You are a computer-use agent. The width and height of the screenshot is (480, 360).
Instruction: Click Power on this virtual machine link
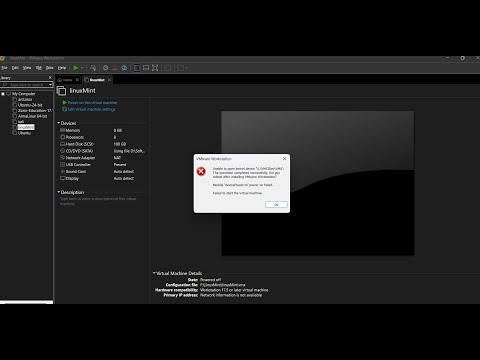(x=92, y=103)
